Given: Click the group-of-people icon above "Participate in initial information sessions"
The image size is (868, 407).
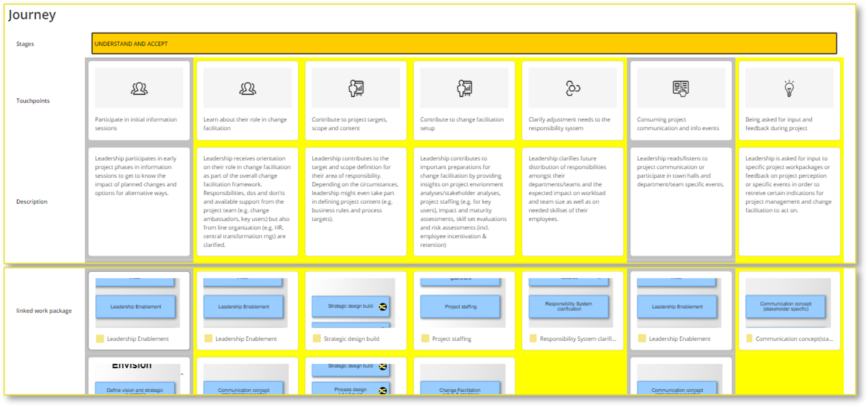Looking at the screenshot, I should pos(138,88).
